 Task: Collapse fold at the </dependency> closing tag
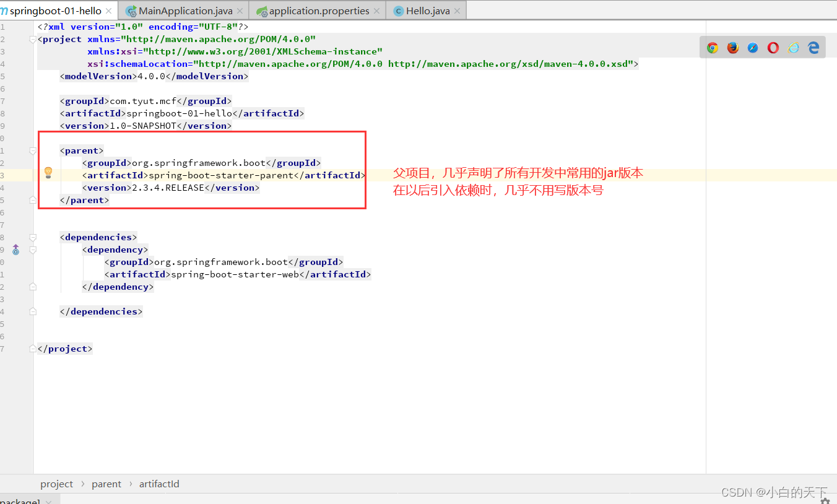pos(32,287)
